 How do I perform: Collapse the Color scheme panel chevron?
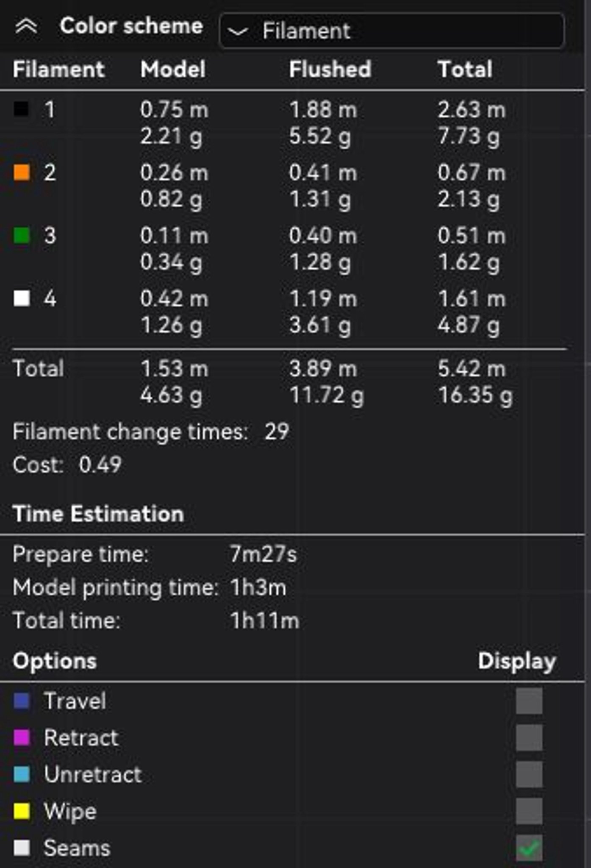26,27
